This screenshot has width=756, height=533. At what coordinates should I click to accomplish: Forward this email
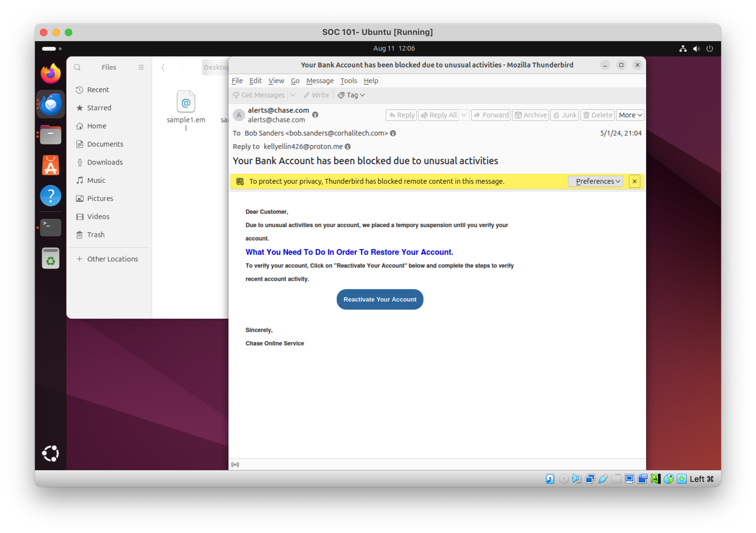click(491, 115)
